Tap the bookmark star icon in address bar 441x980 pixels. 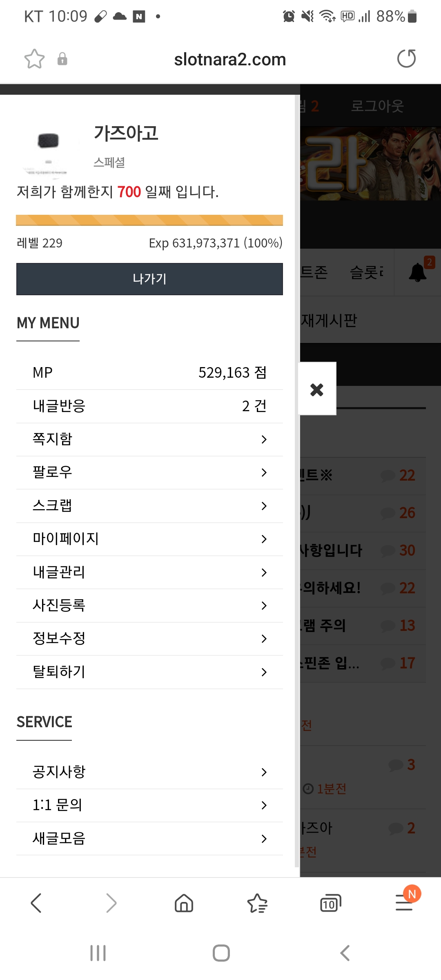tap(34, 59)
